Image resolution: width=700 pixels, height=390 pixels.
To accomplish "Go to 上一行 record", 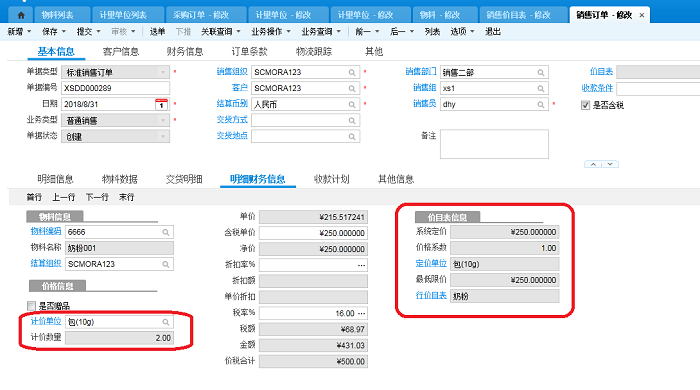I will pyautogui.click(x=63, y=197).
